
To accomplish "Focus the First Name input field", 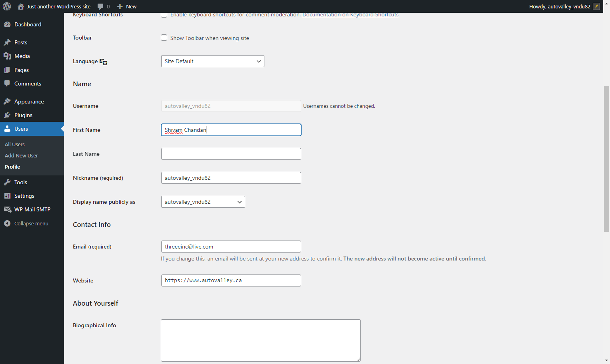I will pos(231,130).
